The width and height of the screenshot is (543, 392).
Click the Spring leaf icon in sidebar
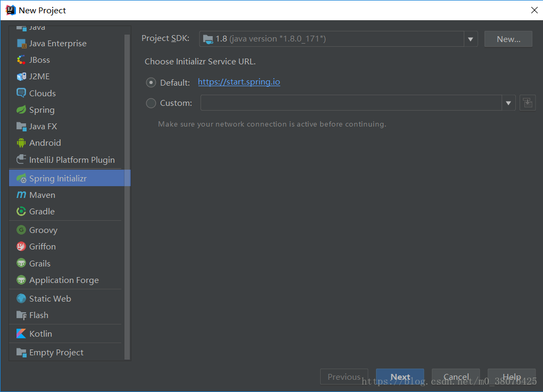(x=21, y=110)
